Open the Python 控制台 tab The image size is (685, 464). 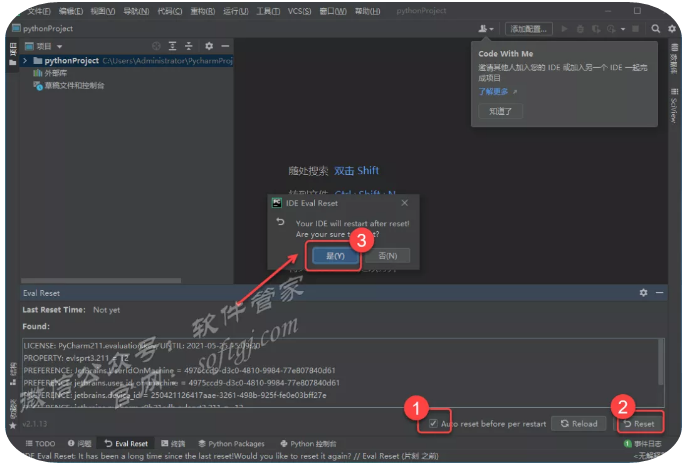tap(308, 444)
